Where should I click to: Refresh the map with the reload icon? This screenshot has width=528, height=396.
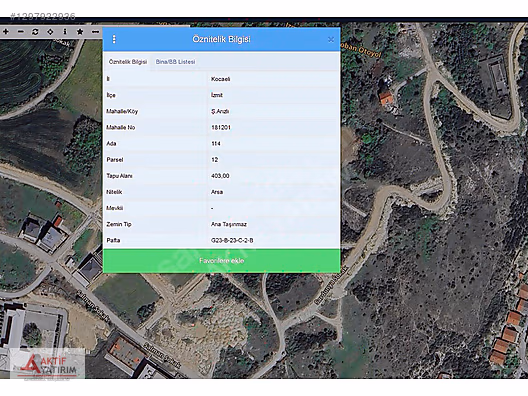pos(35,32)
